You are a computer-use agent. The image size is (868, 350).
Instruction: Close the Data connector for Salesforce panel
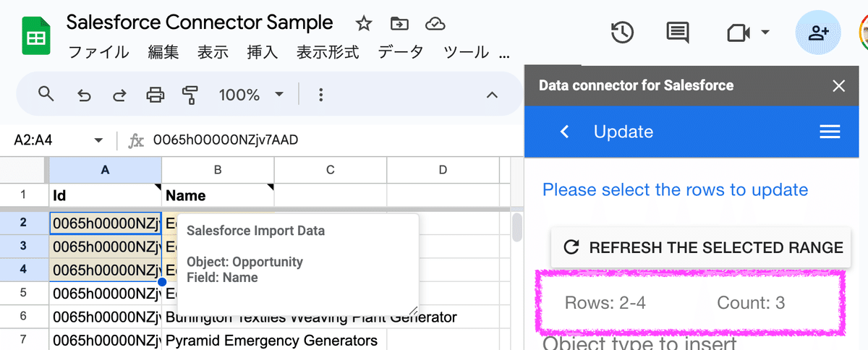coord(839,86)
